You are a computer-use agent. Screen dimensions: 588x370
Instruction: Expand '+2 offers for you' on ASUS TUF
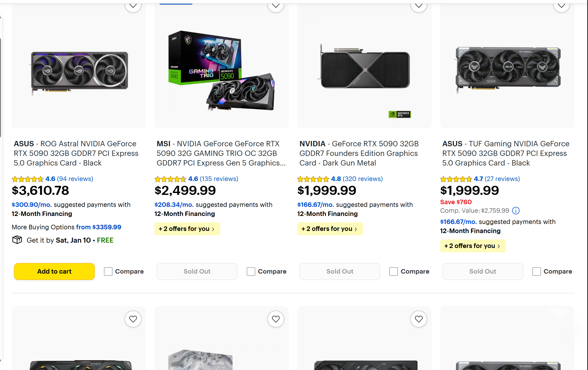point(473,246)
